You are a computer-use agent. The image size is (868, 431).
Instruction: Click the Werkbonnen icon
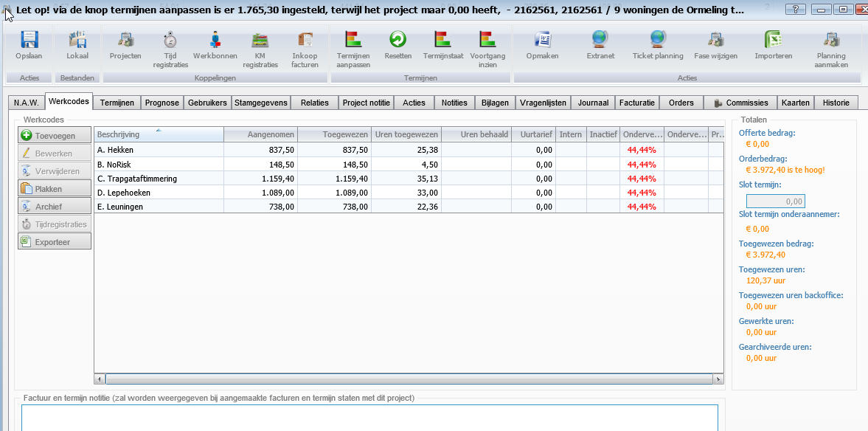tap(215, 41)
